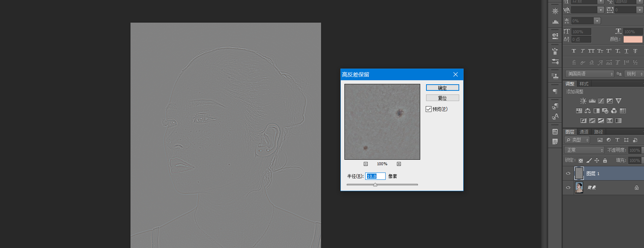Toggle All Caps (TT) text style
This screenshot has height=248, width=644.
coord(591,51)
